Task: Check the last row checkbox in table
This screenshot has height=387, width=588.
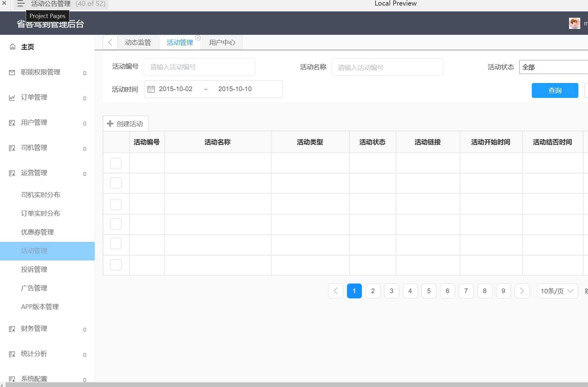Action: pos(116,265)
